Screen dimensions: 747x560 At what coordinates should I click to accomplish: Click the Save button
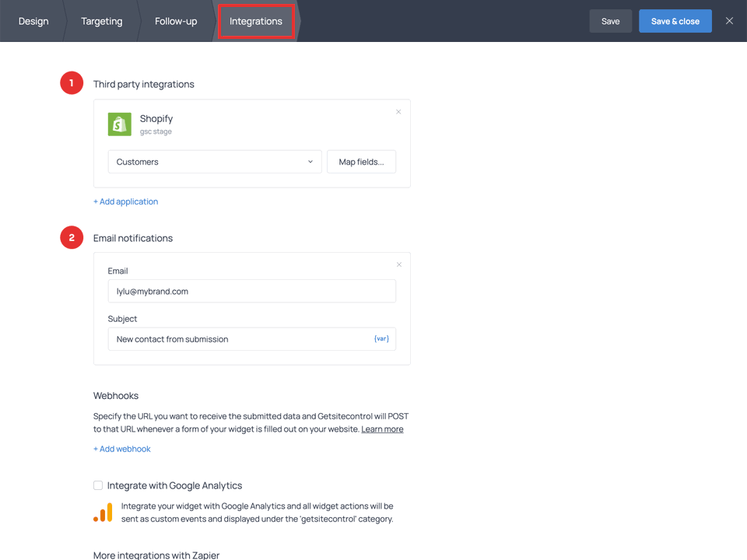pyautogui.click(x=610, y=21)
